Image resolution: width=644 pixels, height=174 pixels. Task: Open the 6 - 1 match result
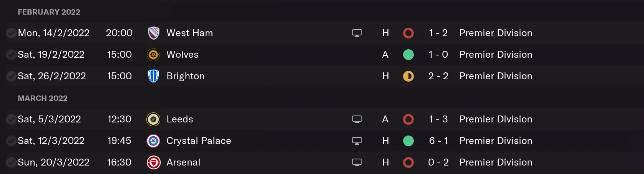click(438, 141)
